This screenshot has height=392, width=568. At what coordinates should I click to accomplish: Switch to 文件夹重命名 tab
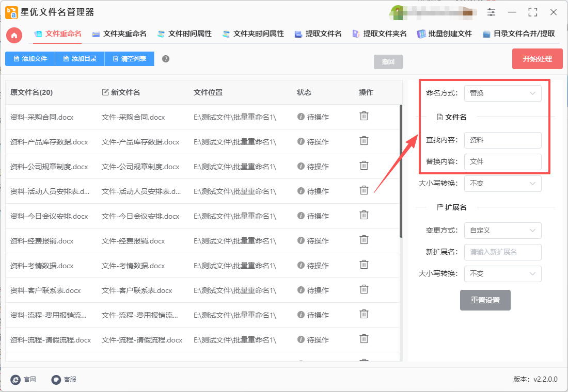(119, 34)
